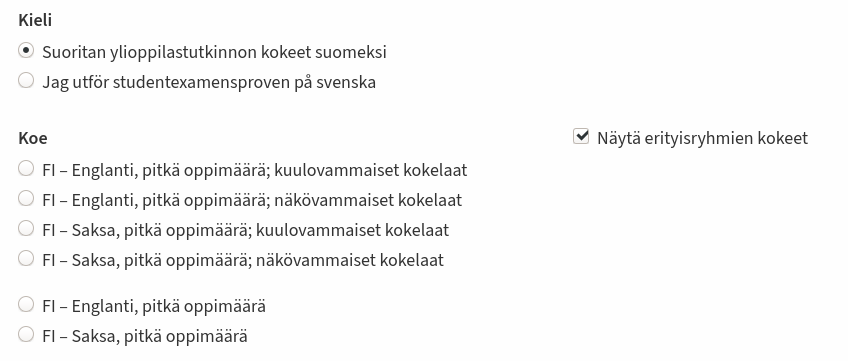Click label text Saksa for kuulovammaiset kokelaat
Screen dimensions: 848x361
(246, 230)
